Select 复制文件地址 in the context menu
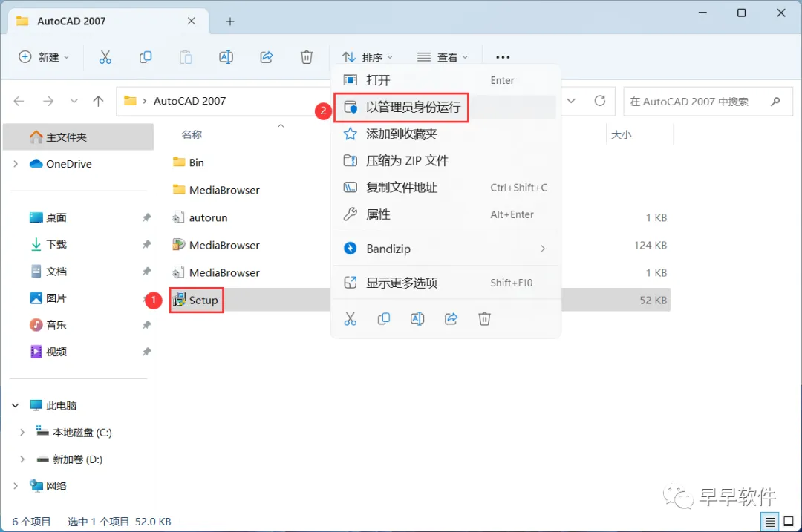This screenshot has width=802, height=532. 445,188
